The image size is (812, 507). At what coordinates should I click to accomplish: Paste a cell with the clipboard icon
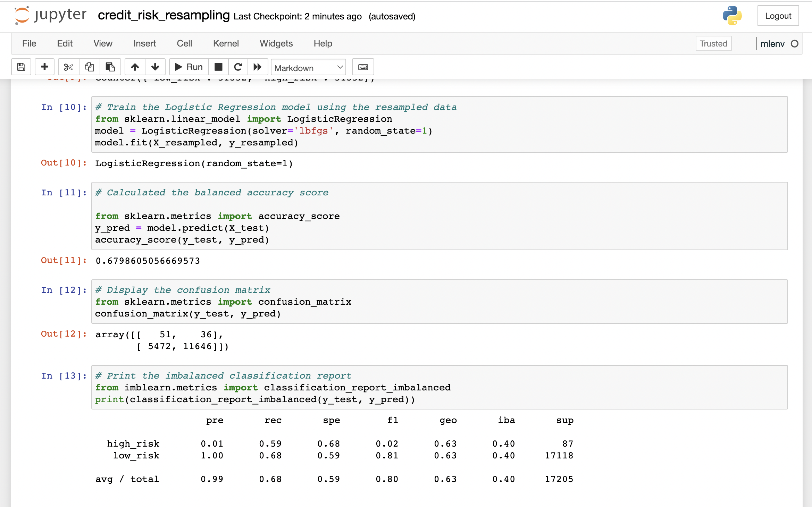pos(110,67)
